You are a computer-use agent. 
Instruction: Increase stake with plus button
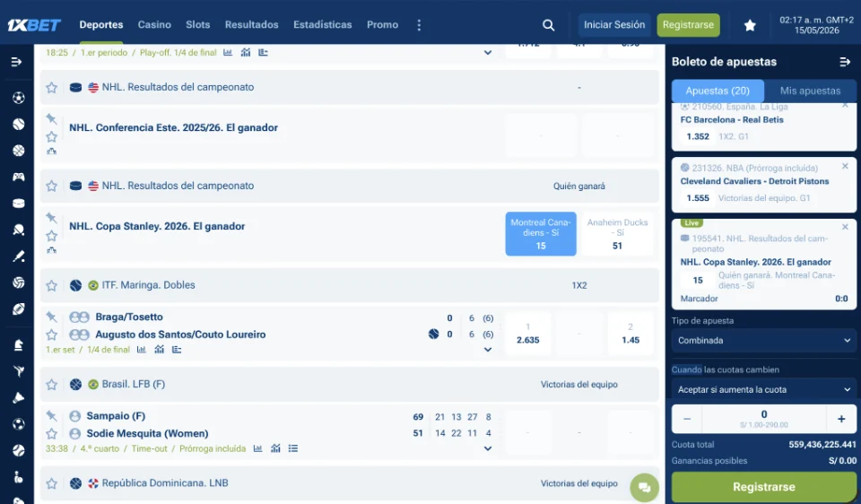click(841, 419)
